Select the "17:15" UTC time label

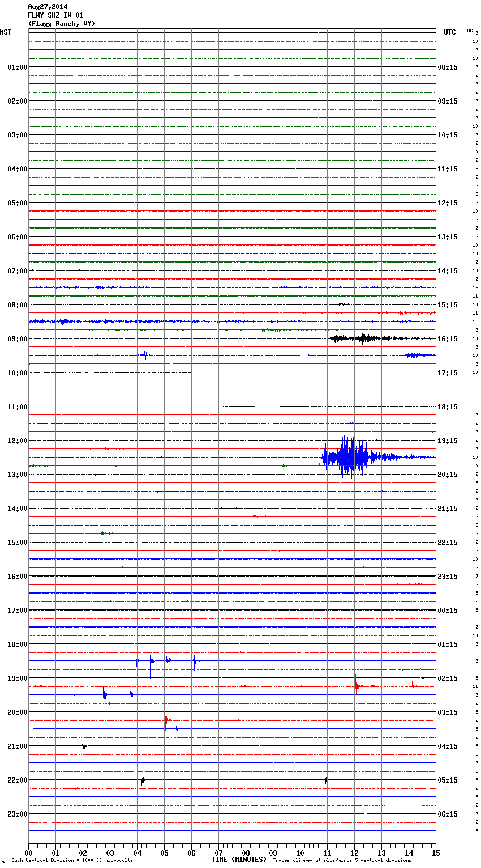[448, 373]
